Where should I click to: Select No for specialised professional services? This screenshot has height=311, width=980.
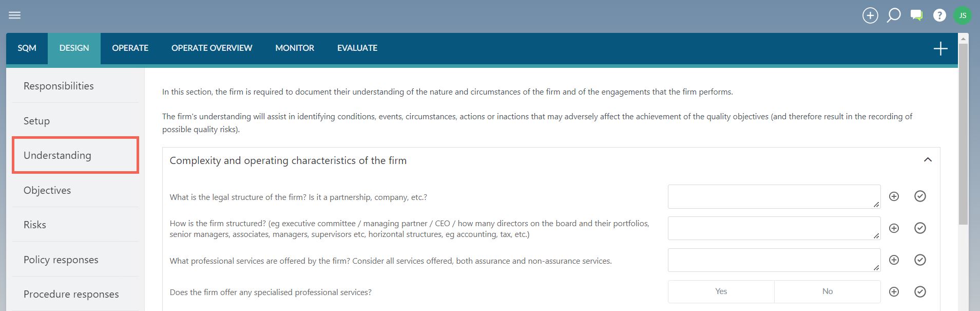827,291
